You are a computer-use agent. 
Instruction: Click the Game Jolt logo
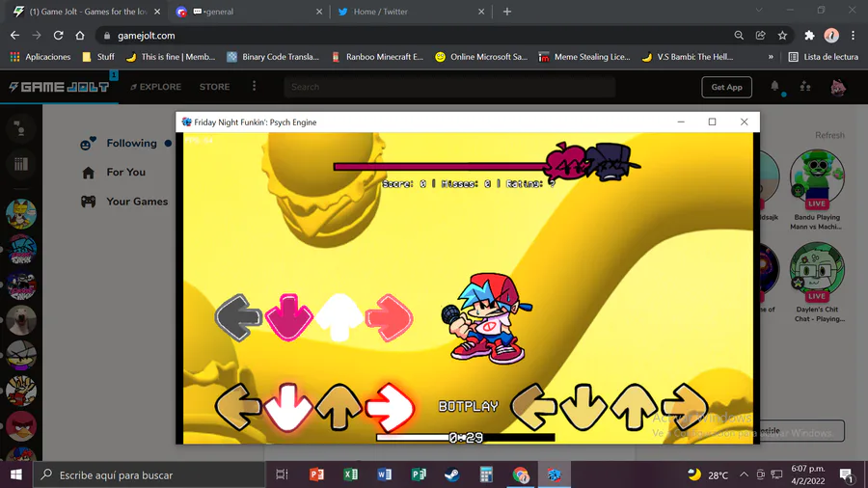(59, 87)
